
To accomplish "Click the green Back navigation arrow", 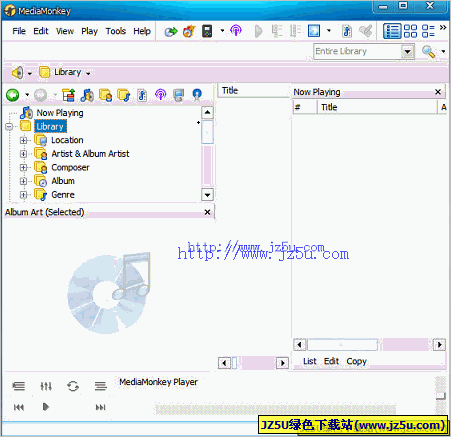I will click(13, 95).
